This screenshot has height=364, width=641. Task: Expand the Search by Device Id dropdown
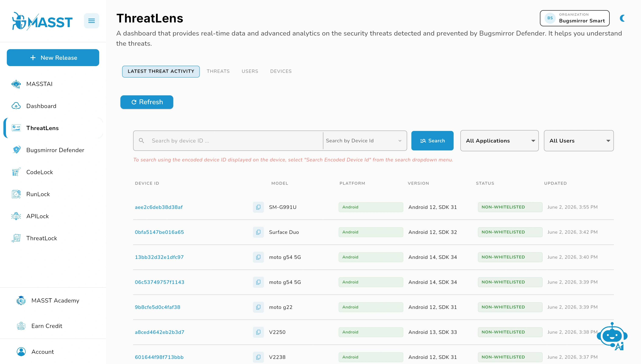(x=364, y=141)
